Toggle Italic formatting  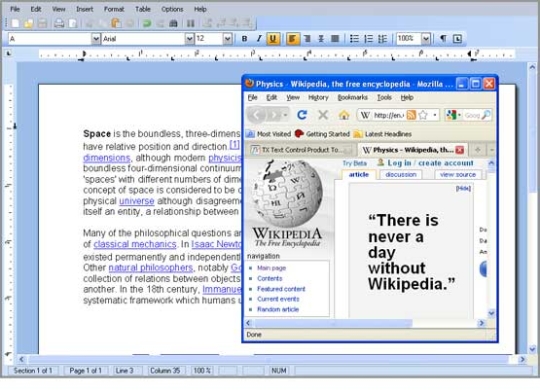pyautogui.click(x=259, y=39)
